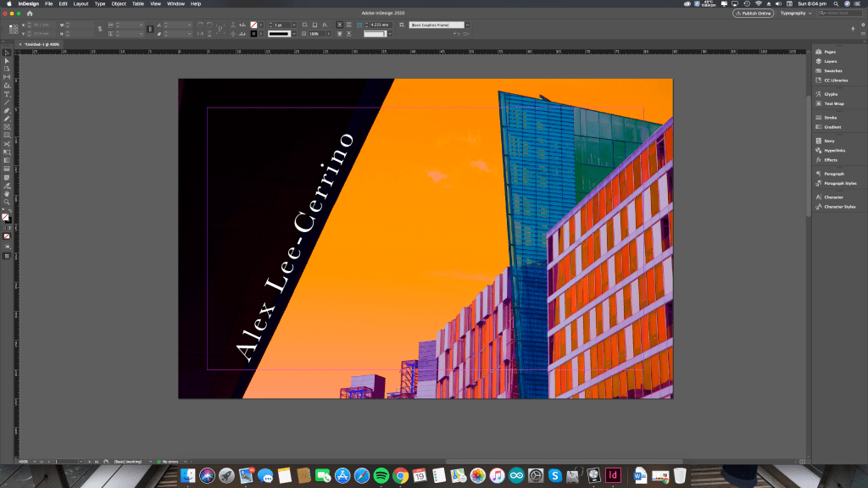Show the Character Styles panel
This screenshot has height=488, width=868.
pos(839,207)
